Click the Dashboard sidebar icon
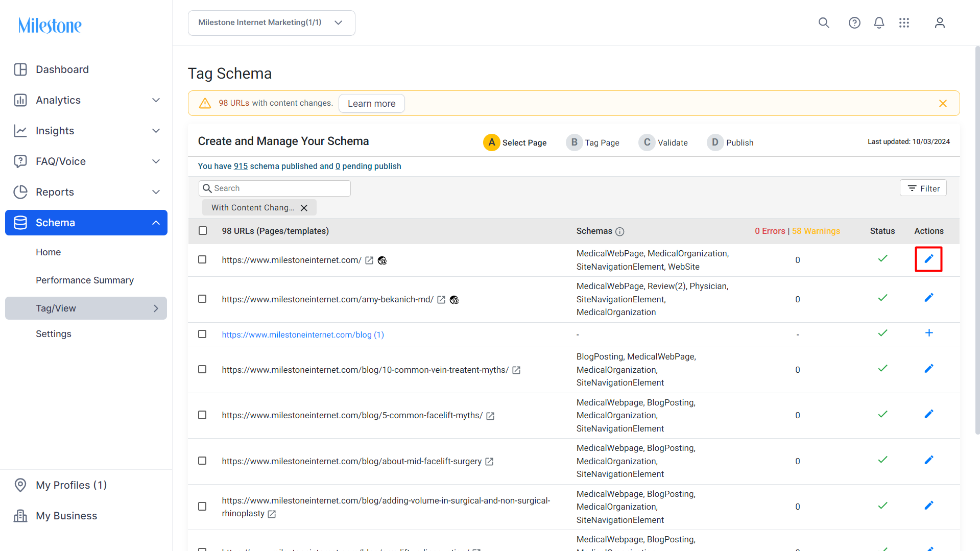980x551 pixels. pos(20,69)
